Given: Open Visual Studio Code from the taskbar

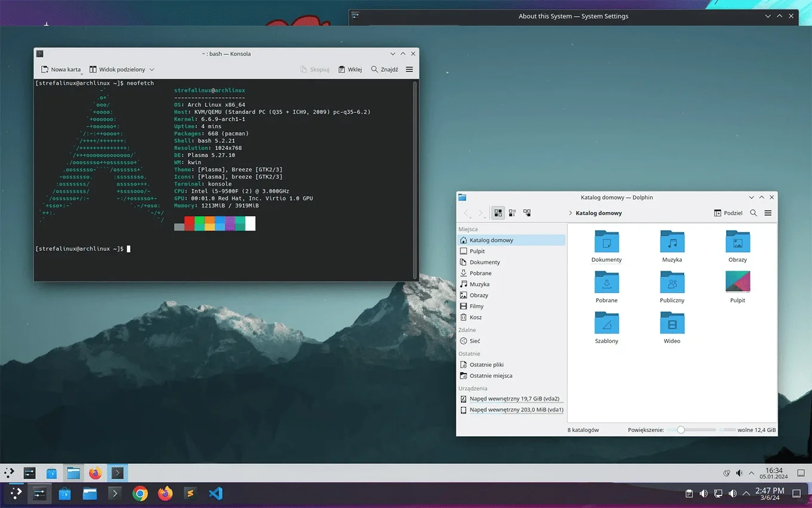Looking at the screenshot, I should pos(216,494).
